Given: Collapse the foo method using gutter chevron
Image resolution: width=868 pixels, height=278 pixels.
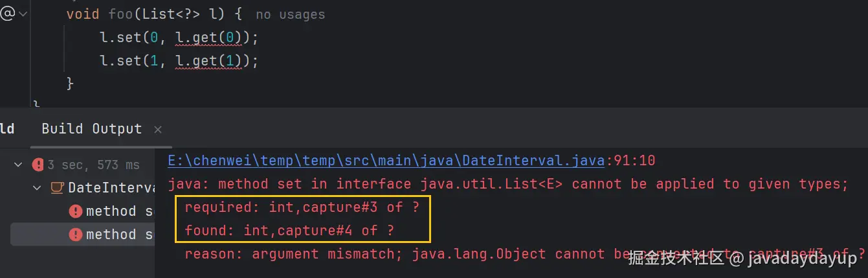Looking at the screenshot, I should coord(24,14).
